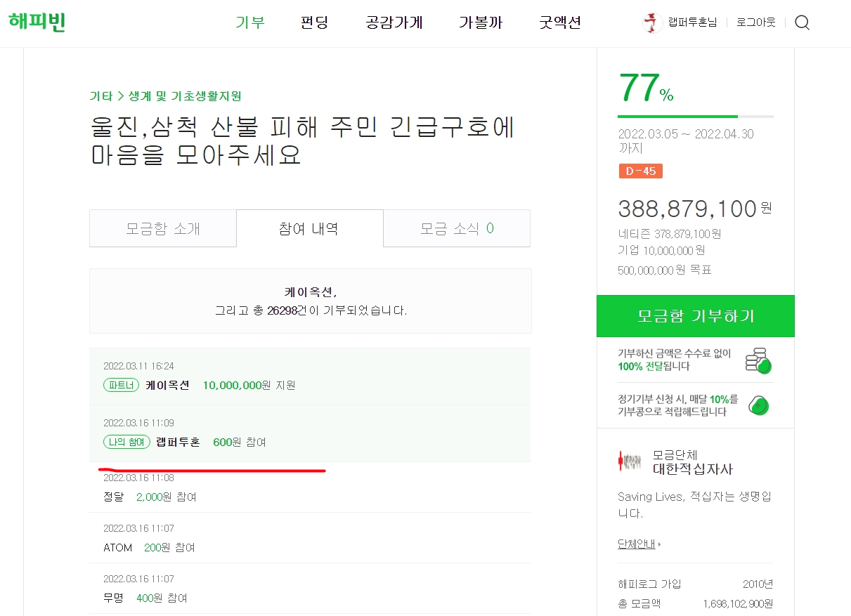Image resolution: width=851 pixels, height=616 pixels.
Task: Select the 총 모금액 1,698,102,900원 row
Action: coord(696,604)
